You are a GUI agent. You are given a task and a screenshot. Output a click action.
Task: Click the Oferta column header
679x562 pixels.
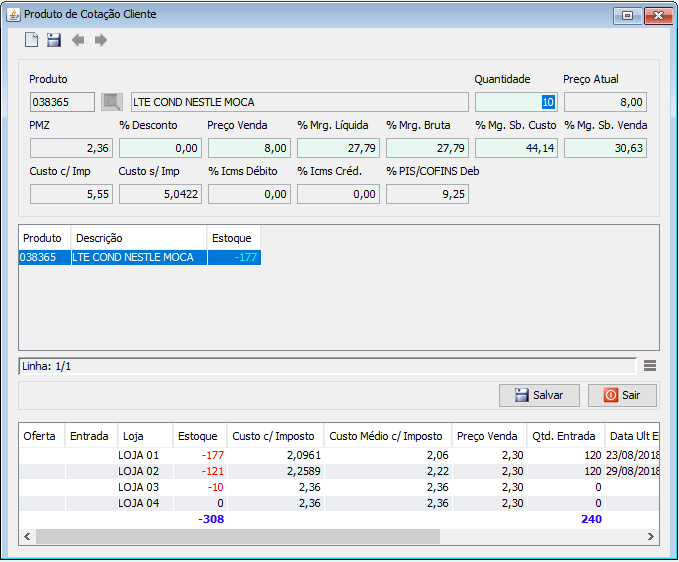42,436
